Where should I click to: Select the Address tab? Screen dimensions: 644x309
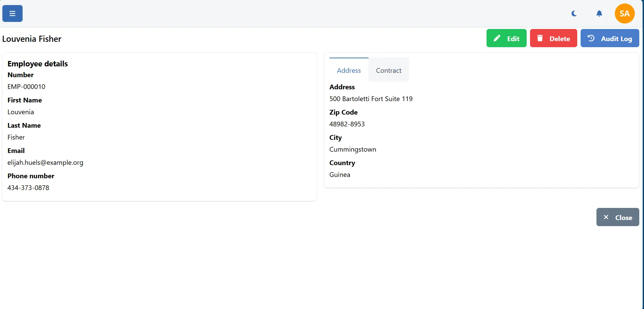[349, 70]
